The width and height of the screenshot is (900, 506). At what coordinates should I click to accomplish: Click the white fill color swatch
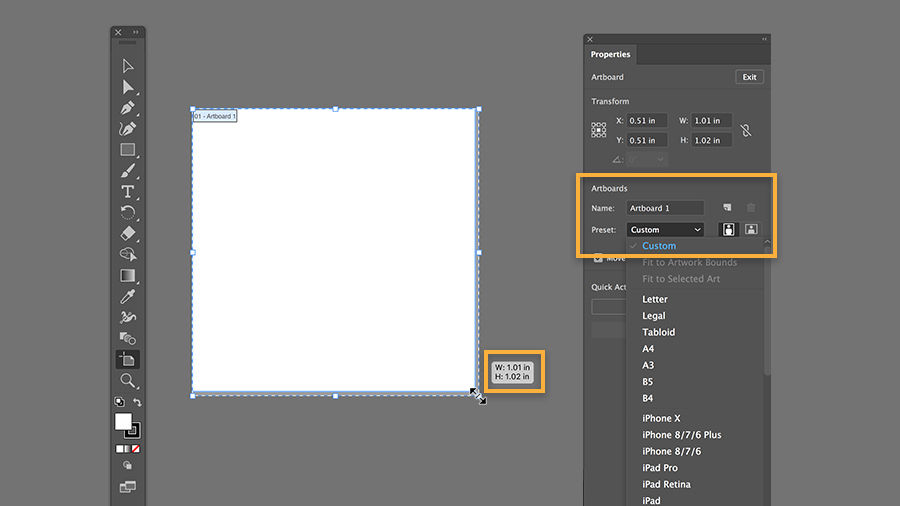(123, 421)
